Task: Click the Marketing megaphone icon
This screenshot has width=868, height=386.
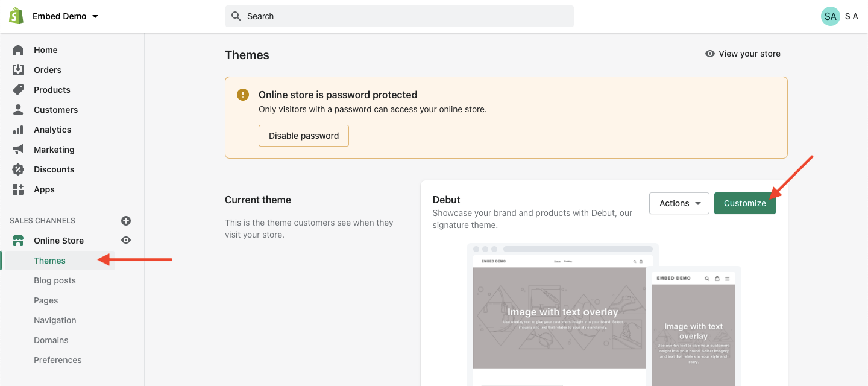Action: (18, 150)
